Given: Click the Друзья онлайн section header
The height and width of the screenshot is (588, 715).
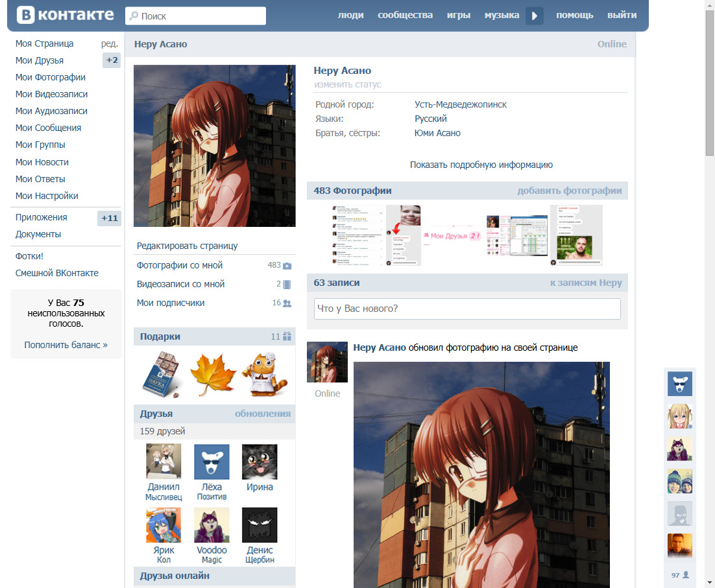Looking at the screenshot, I should (x=214, y=576).
